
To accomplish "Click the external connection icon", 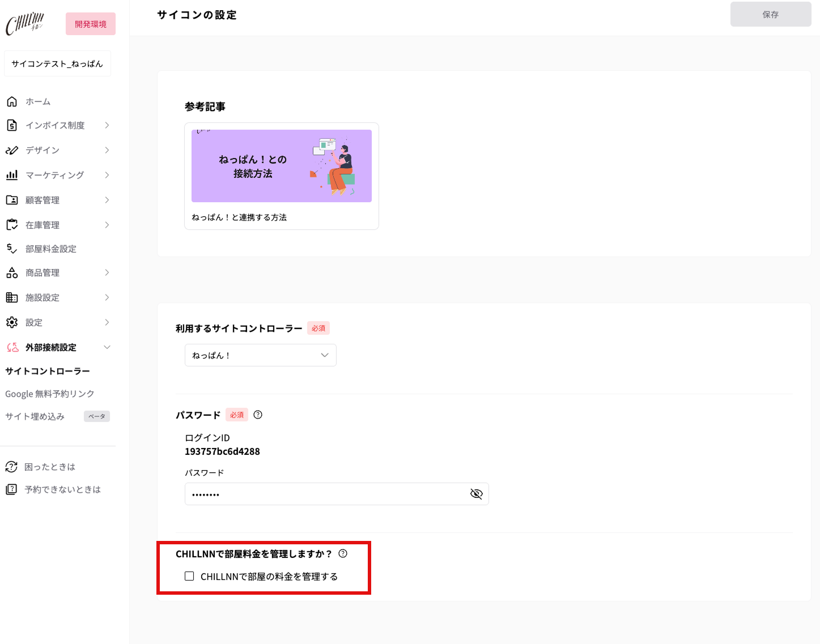I will click(x=12, y=347).
